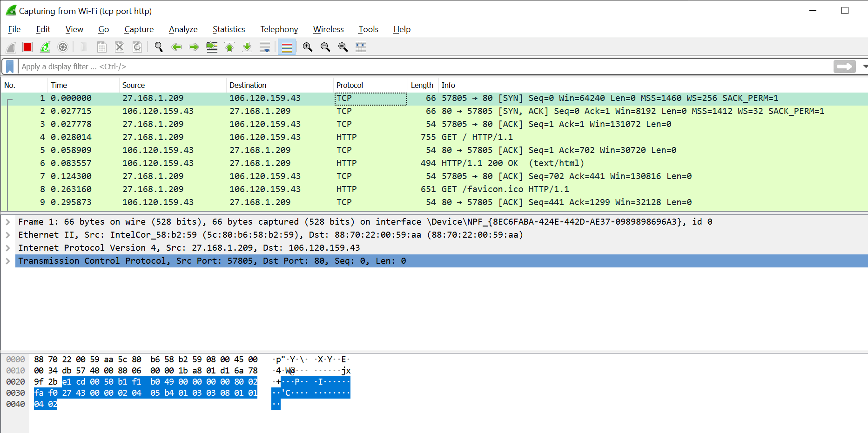Restart the current capture

[x=45, y=47]
